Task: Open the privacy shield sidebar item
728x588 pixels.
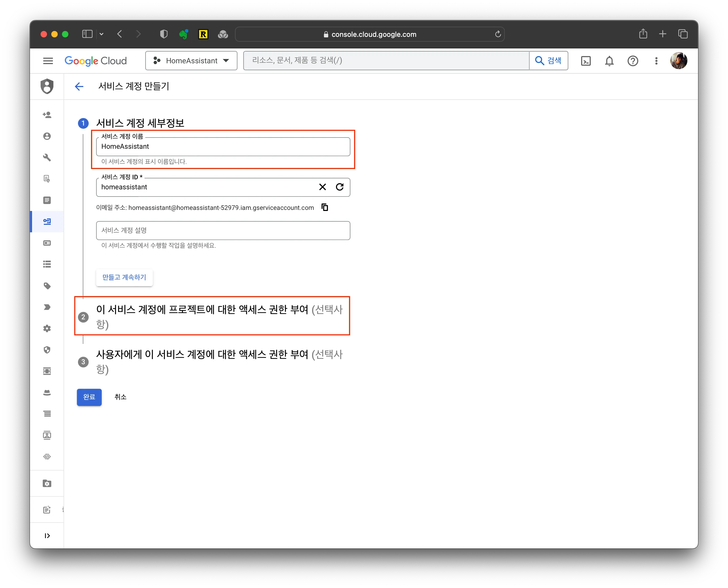Action: click(47, 350)
